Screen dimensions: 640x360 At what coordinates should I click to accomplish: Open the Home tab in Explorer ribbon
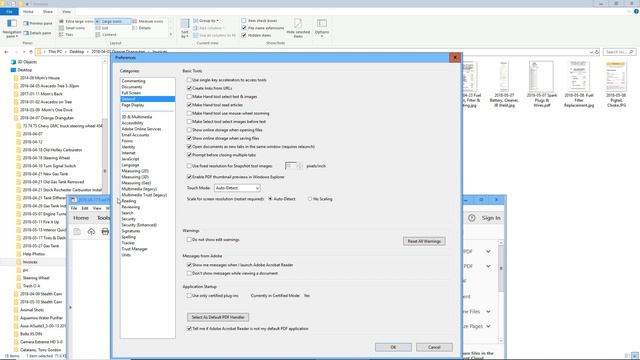[x=28, y=12]
